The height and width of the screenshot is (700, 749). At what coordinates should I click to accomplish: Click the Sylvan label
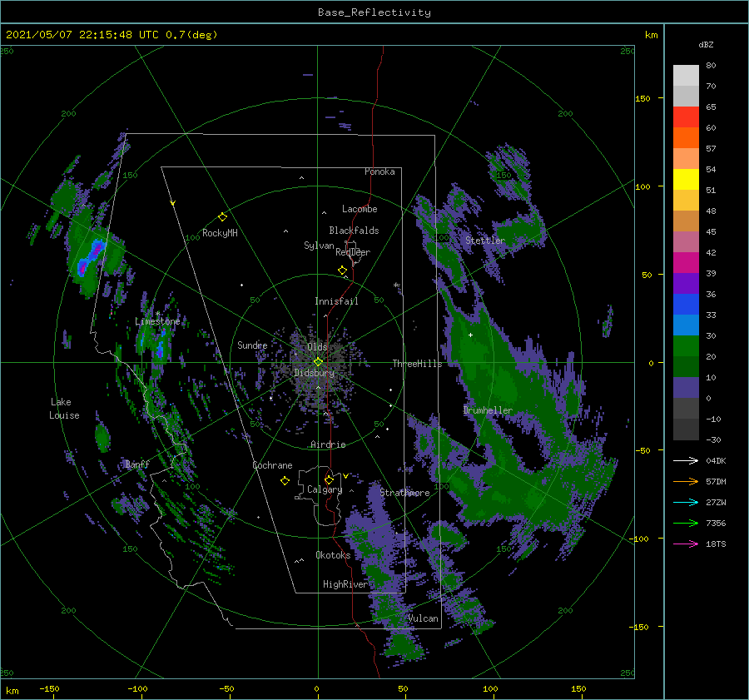point(319,246)
